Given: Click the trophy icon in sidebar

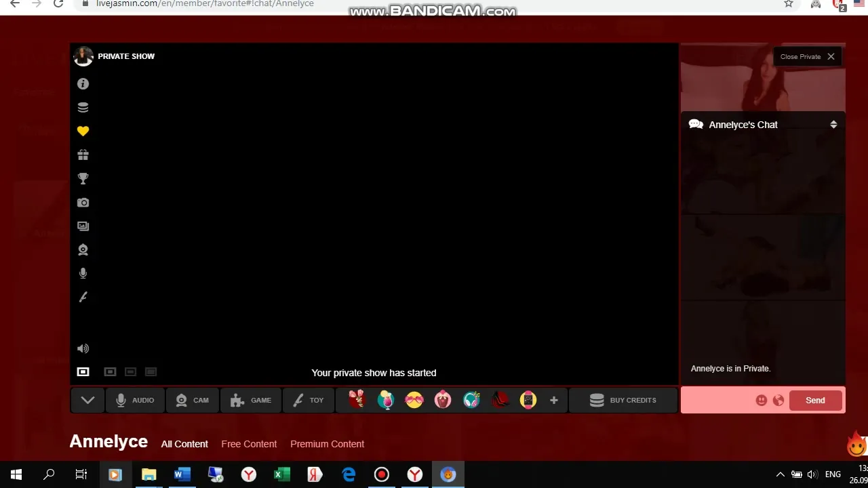Looking at the screenshot, I should click(x=83, y=179).
